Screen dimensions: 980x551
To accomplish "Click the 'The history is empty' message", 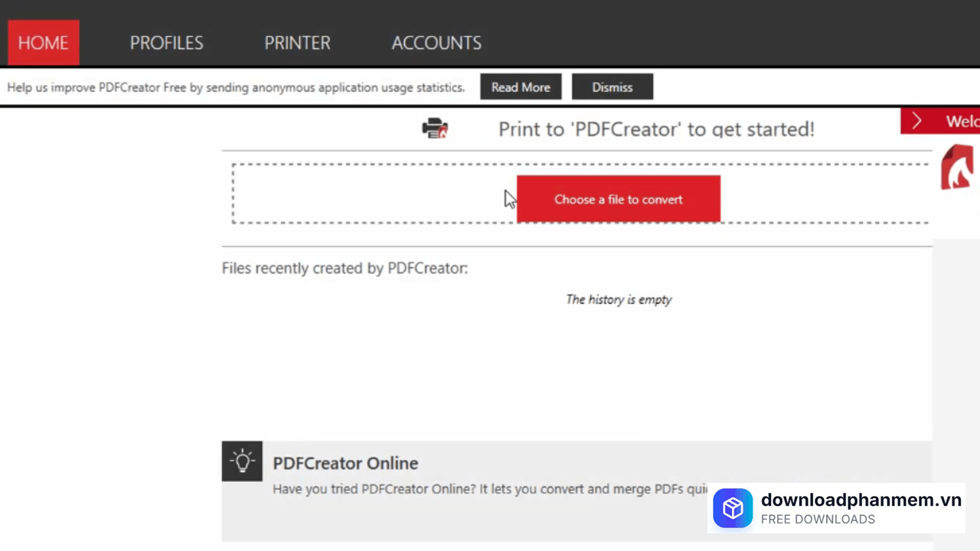I will click(619, 299).
